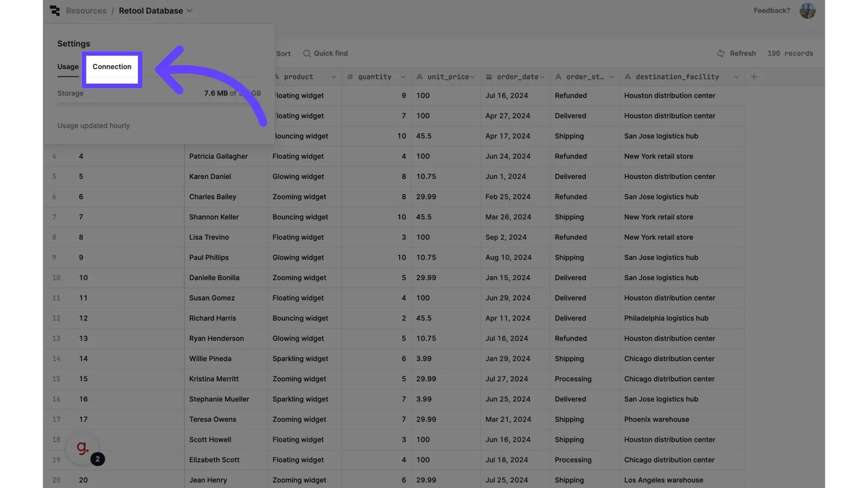Viewport: 868px width, 488px height.
Task: Select the Kristina Merritt cell
Action: (x=226, y=379)
